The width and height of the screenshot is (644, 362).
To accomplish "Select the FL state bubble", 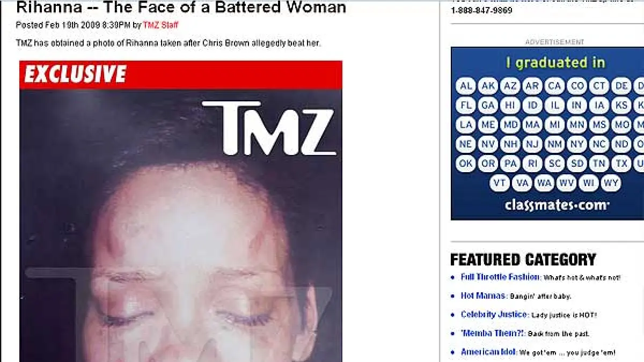I will click(466, 105).
